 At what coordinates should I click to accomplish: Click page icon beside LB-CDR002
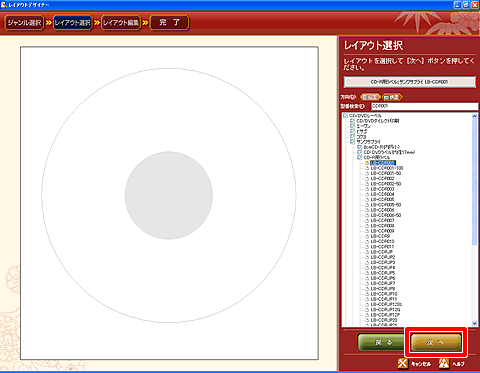367,179
